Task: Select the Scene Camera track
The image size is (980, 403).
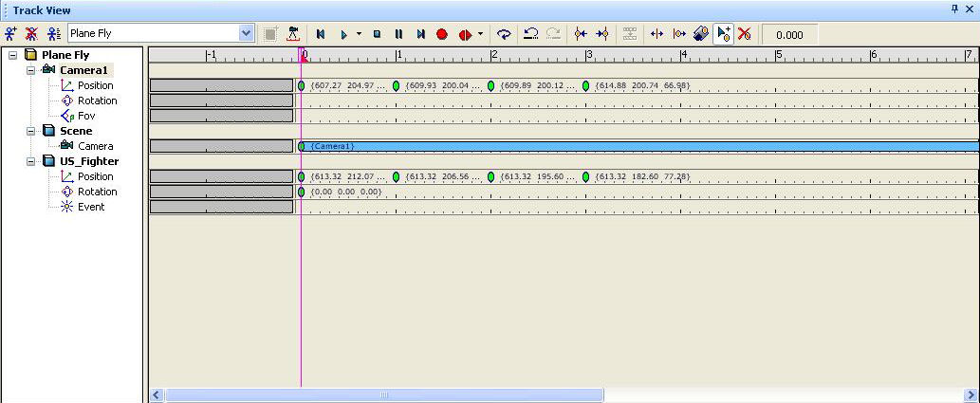Action: (x=96, y=146)
